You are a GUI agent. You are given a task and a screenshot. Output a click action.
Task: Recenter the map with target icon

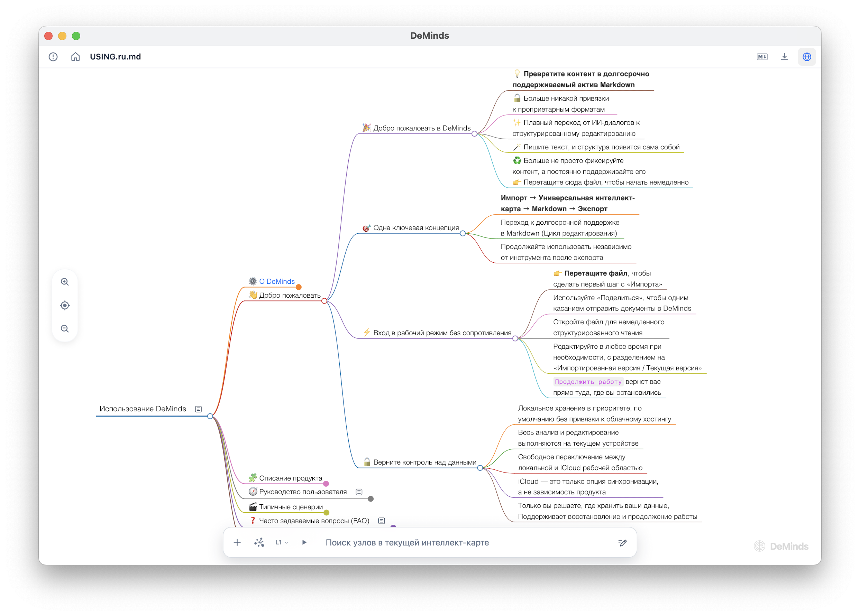tap(65, 305)
